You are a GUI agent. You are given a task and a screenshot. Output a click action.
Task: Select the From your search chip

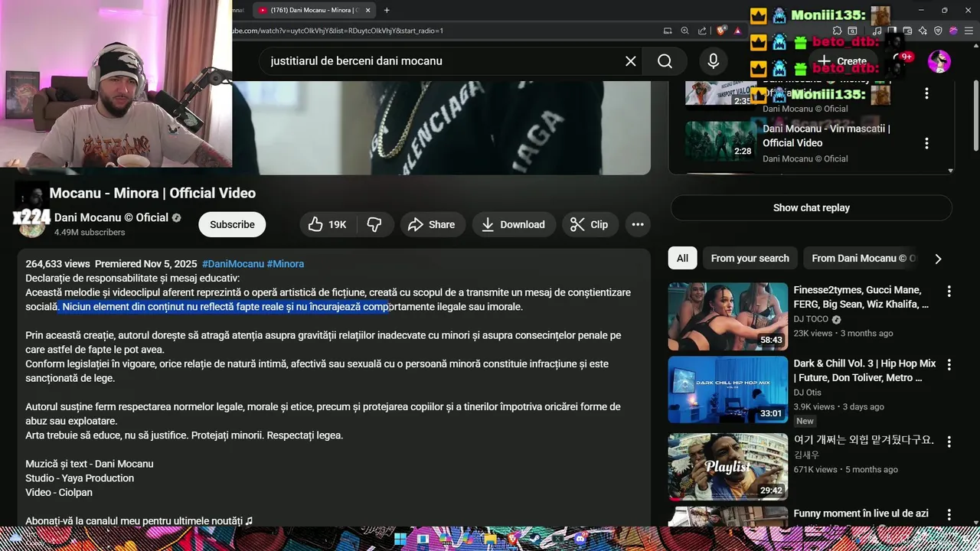coord(750,258)
